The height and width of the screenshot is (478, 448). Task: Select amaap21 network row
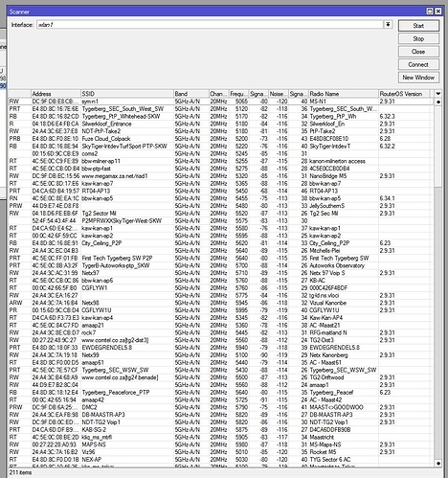(x=221, y=325)
